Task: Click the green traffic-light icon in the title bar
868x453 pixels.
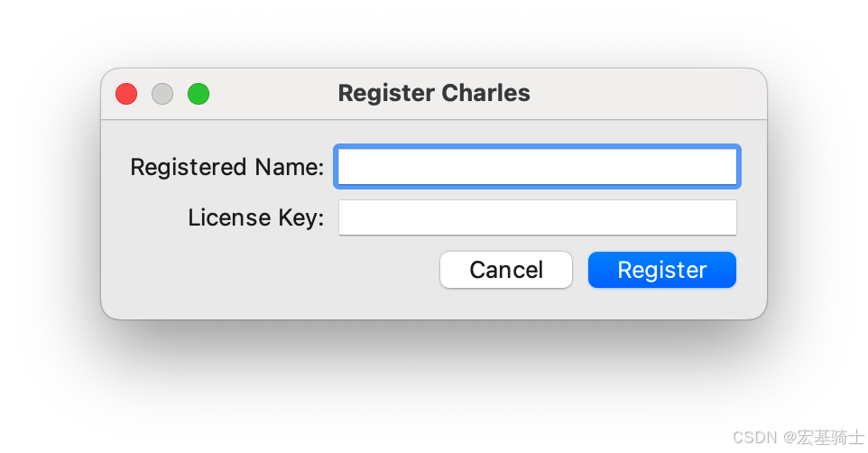Action: pos(199,94)
